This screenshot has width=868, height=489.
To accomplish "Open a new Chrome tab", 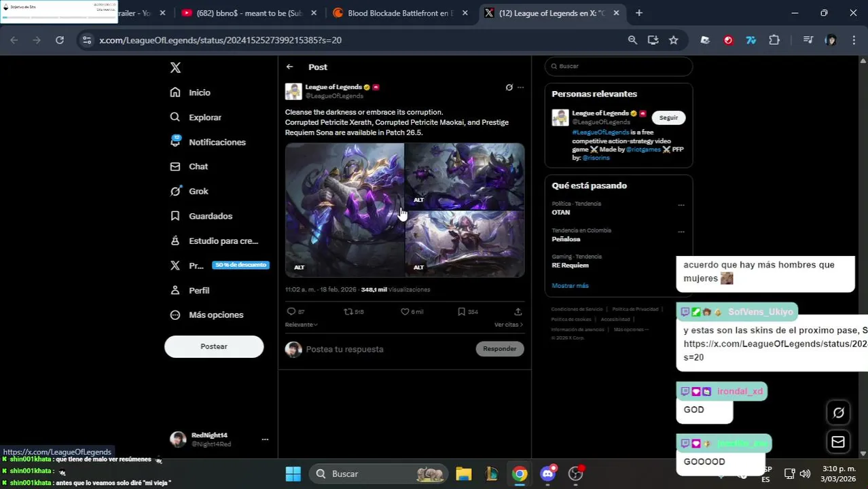I will coord(638,13).
